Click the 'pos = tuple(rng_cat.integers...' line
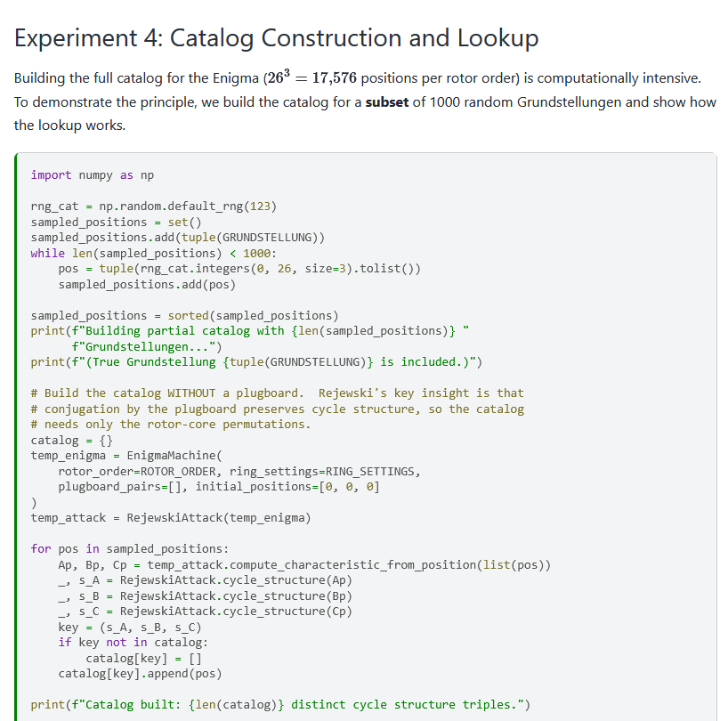This screenshot has height=721, width=728. [x=239, y=268]
